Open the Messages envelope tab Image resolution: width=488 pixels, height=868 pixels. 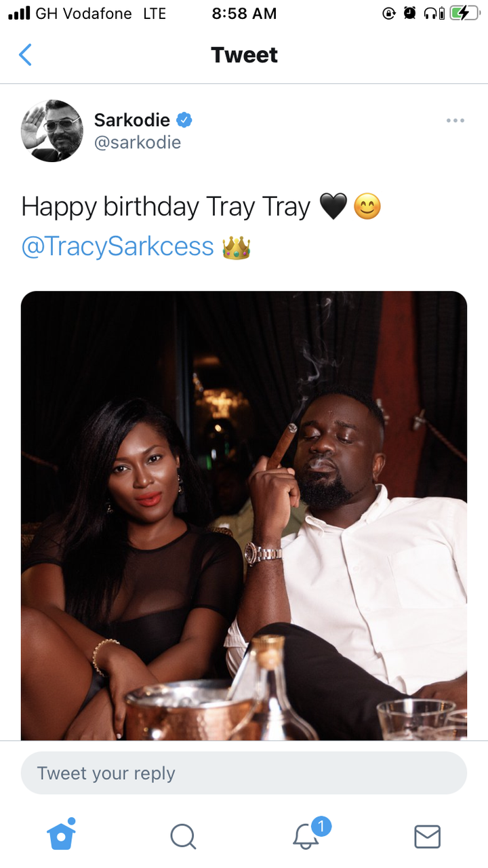427,837
